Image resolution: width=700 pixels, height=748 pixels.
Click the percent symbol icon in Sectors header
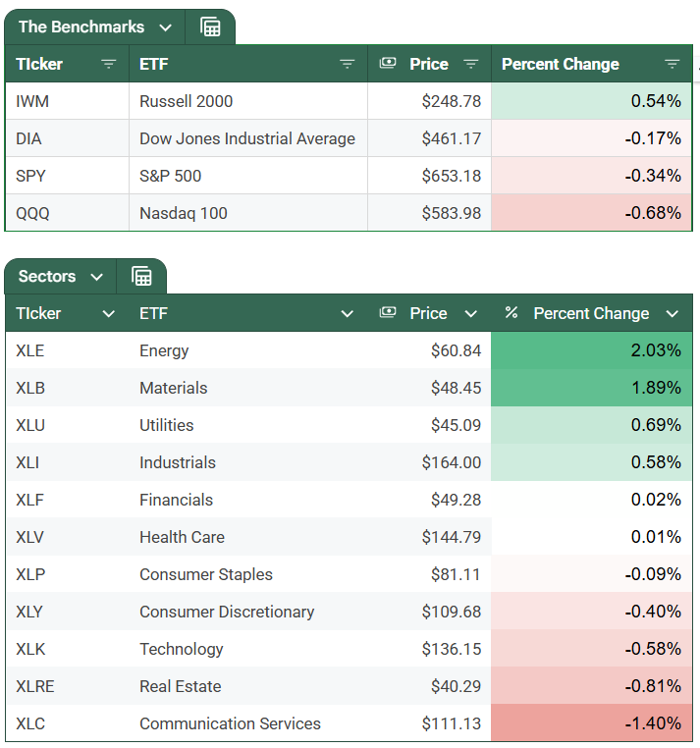tap(511, 313)
